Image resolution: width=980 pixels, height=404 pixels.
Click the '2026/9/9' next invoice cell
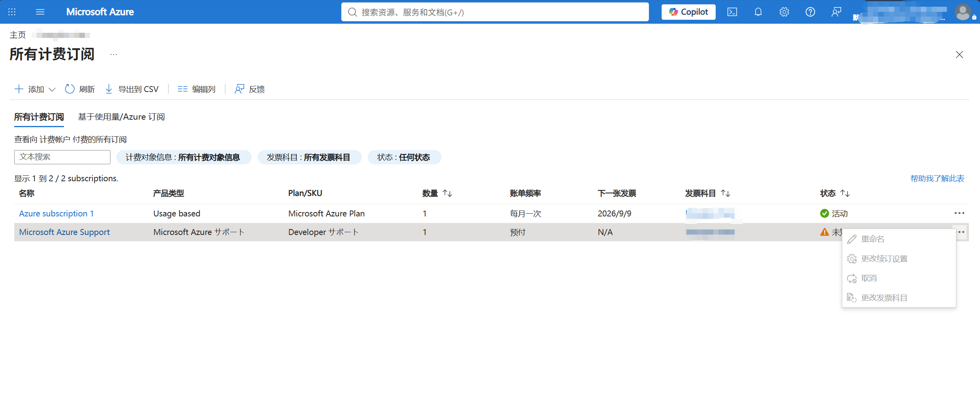614,214
